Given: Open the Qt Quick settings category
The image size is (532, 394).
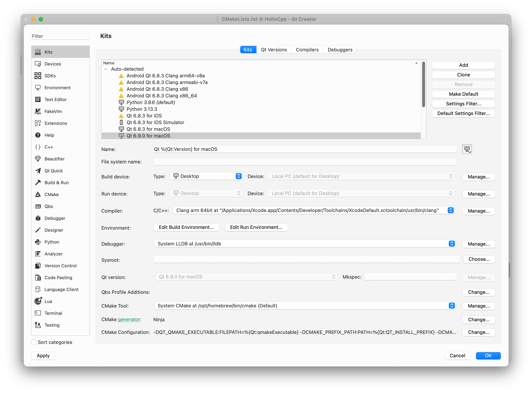Looking at the screenshot, I should (x=60, y=171).
